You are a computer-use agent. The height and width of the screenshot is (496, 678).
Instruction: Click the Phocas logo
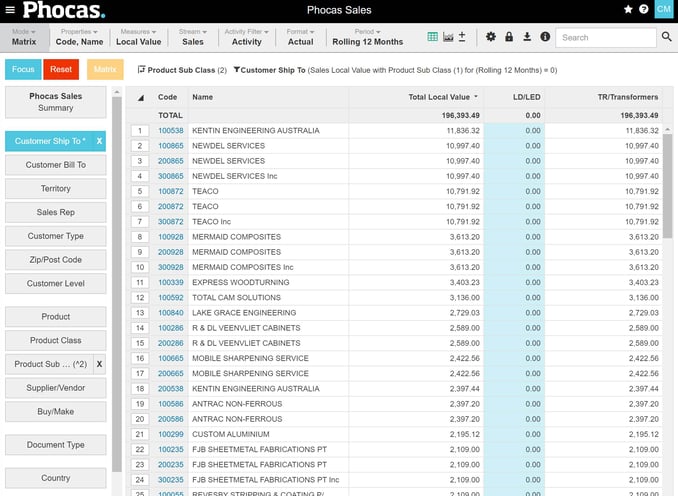(x=64, y=10)
